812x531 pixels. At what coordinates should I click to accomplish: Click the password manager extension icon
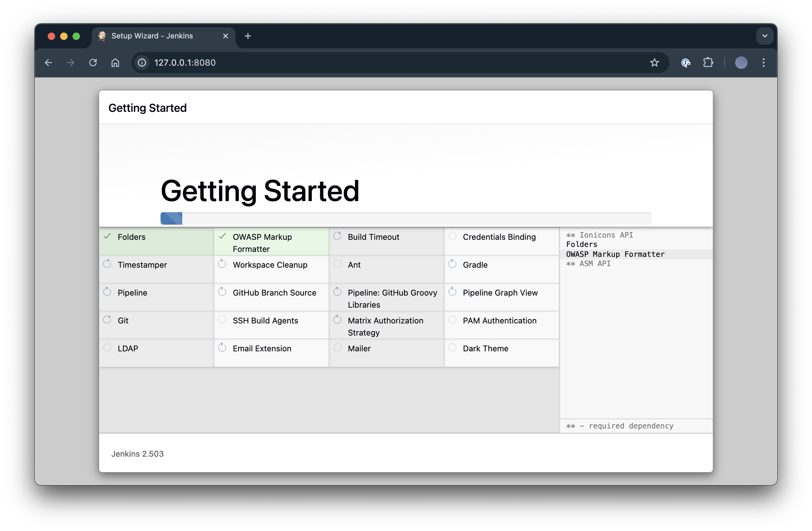[x=686, y=63]
